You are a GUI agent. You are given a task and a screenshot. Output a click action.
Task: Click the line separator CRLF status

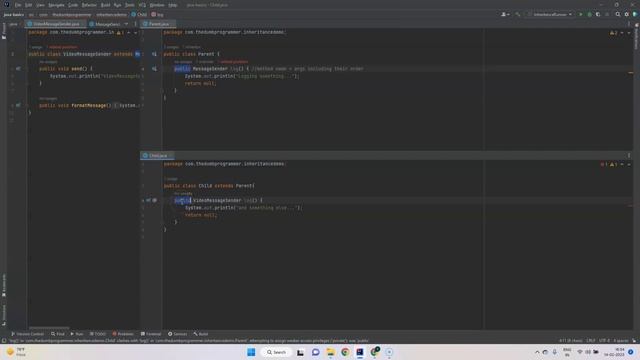[591, 340]
